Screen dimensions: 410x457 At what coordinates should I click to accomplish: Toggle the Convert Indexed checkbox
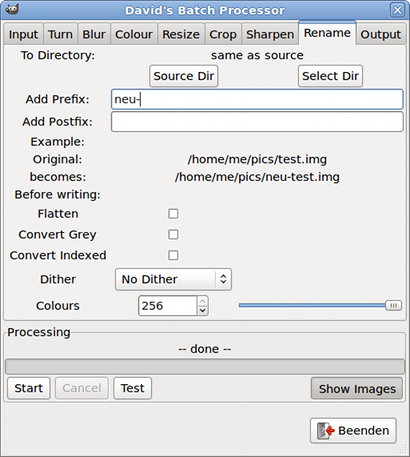[173, 255]
